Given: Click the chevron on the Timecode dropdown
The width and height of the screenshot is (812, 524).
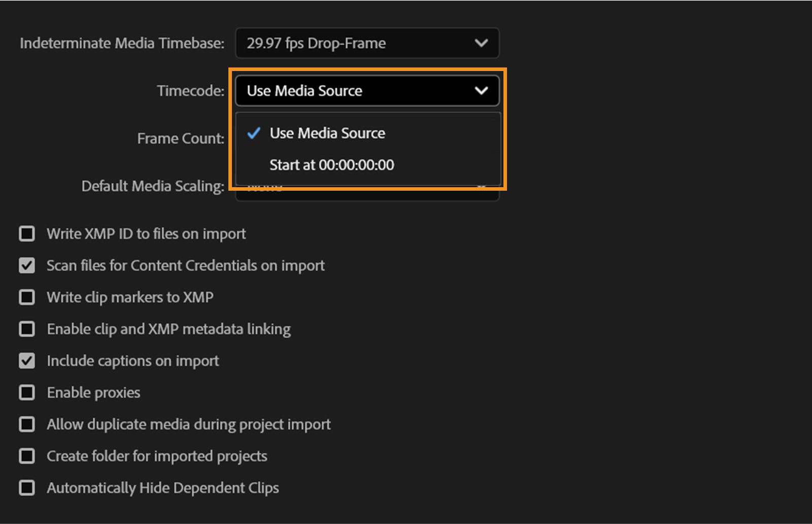Looking at the screenshot, I should (481, 91).
